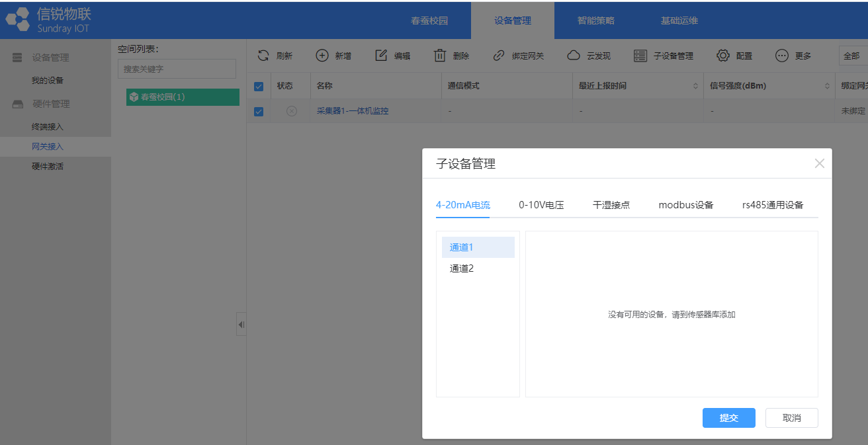This screenshot has width=868, height=445.
Task: Click the Sundray IOT logo
Action: click(48, 20)
